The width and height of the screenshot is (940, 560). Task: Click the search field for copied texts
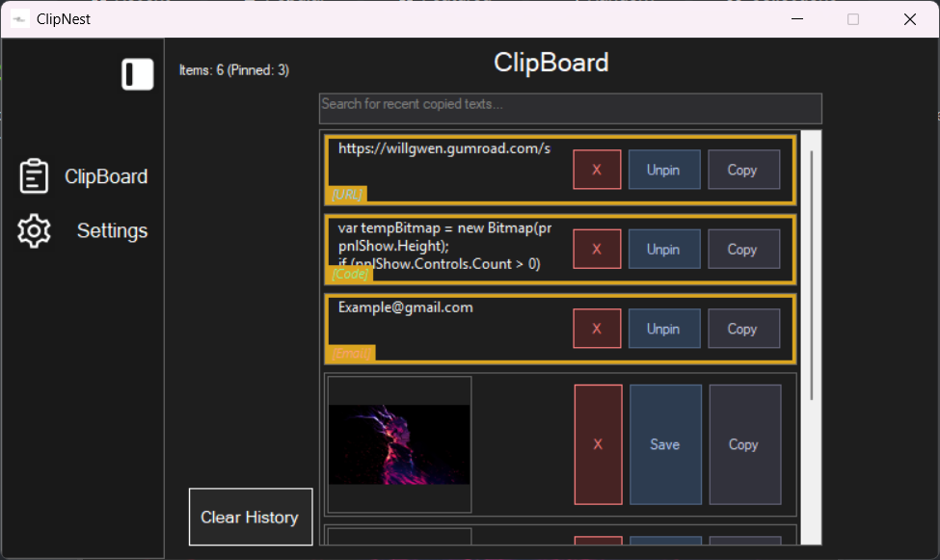pos(570,108)
